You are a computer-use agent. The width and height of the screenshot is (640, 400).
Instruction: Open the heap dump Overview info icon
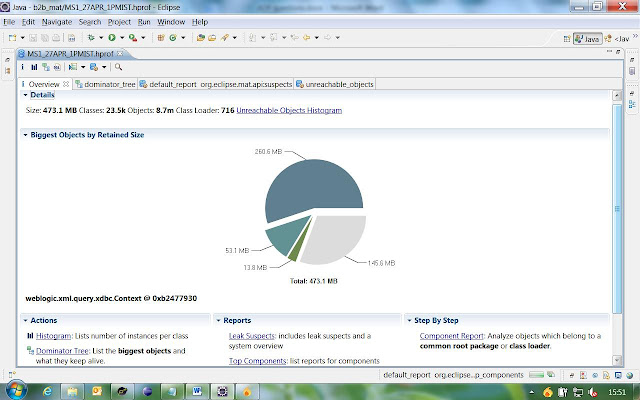pos(22,67)
